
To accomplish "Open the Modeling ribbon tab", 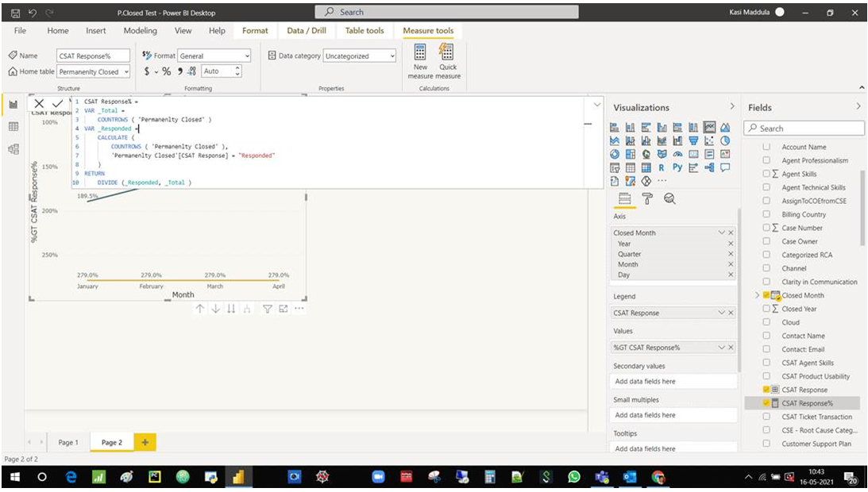I will (x=140, y=31).
